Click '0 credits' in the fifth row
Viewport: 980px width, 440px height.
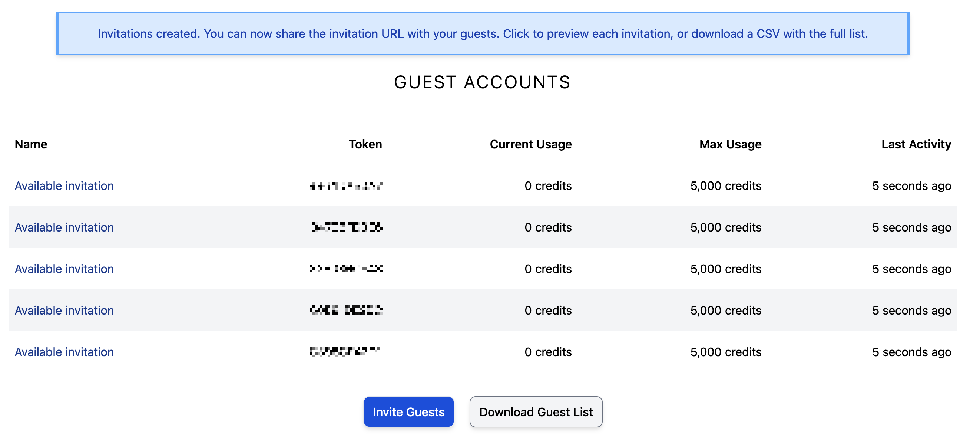[x=548, y=352]
